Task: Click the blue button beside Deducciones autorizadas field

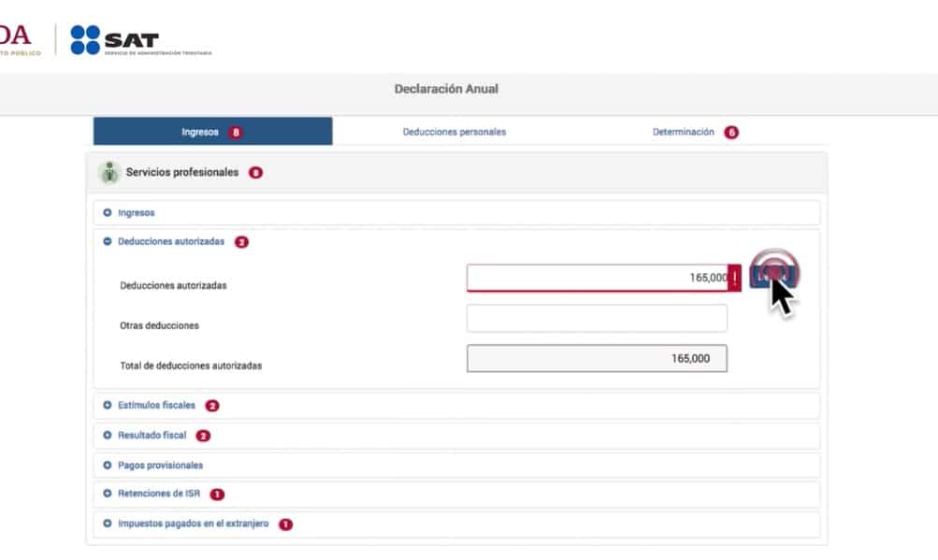Action: tap(773, 276)
